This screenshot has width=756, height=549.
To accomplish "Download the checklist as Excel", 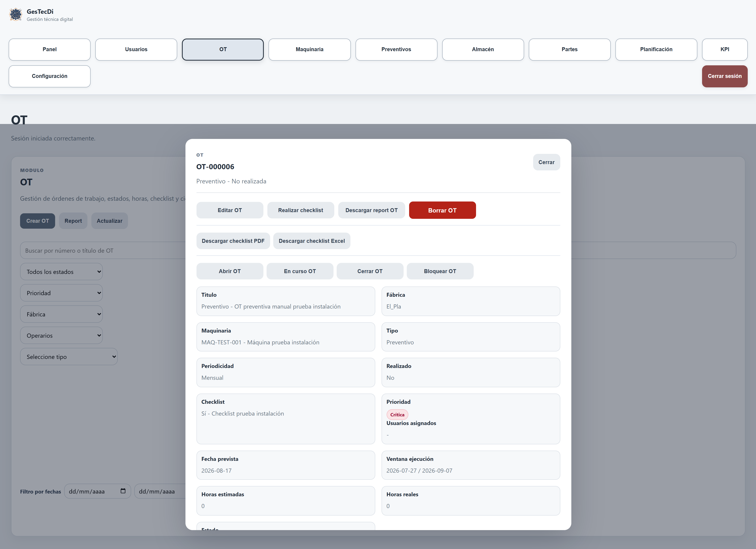I will point(312,241).
